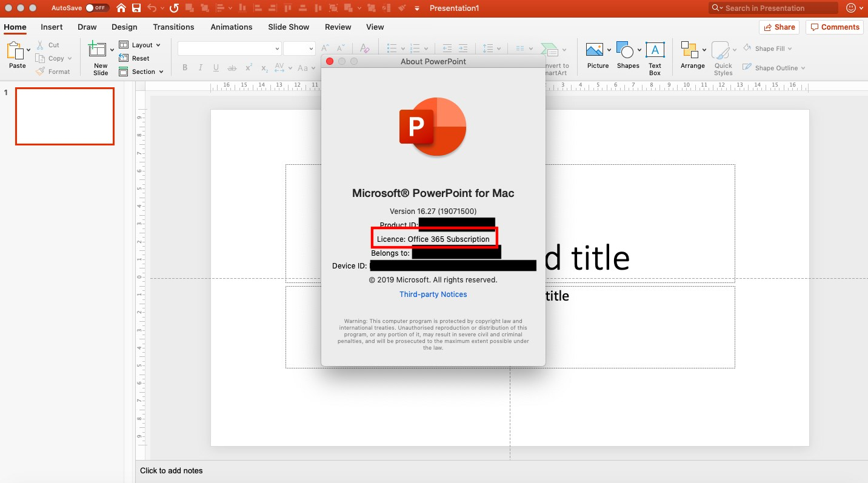Toggle Bold formatting
This screenshot has height=483, width=868.
pyautogui.click(x=185, y=68)
